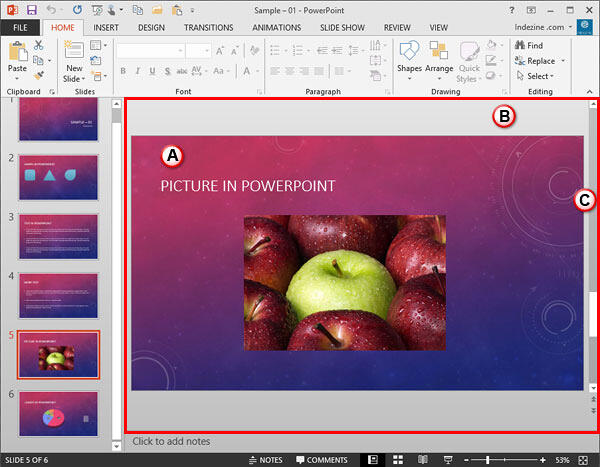Toggle the Notes pane in status bar
The image size is (600, 467).
[266, 460]
